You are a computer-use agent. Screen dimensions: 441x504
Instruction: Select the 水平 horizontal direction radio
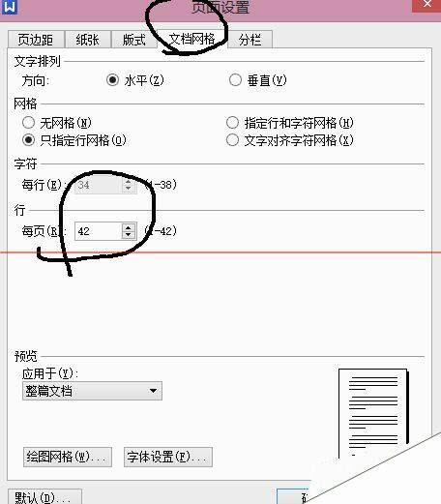point(112,80)
